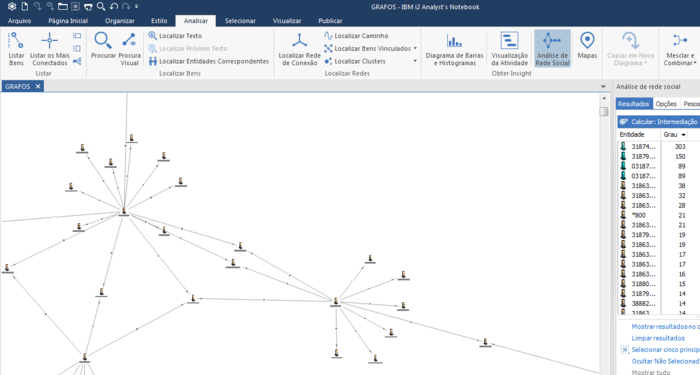Open Diagrama de Barras e Histogramas
The height and width of the screenshot is (375, 700).
pyautogui.click(x=454, y=49)
